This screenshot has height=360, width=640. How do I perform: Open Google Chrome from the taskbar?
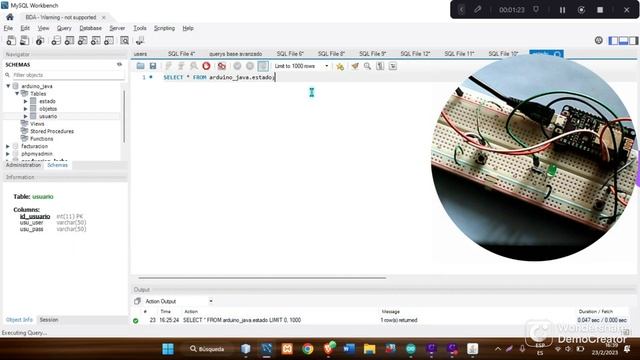point(308,349)
